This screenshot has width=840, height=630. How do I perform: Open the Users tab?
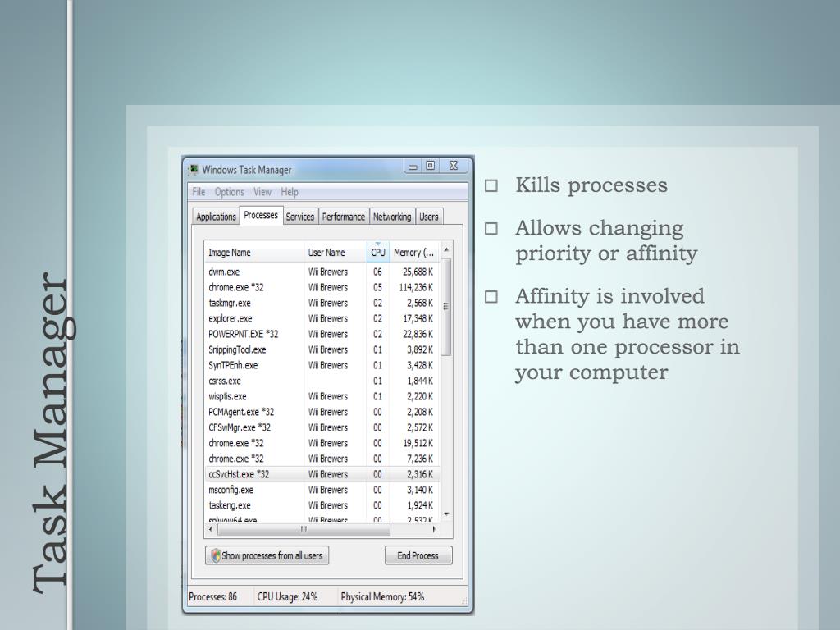[x=428, y=217]
